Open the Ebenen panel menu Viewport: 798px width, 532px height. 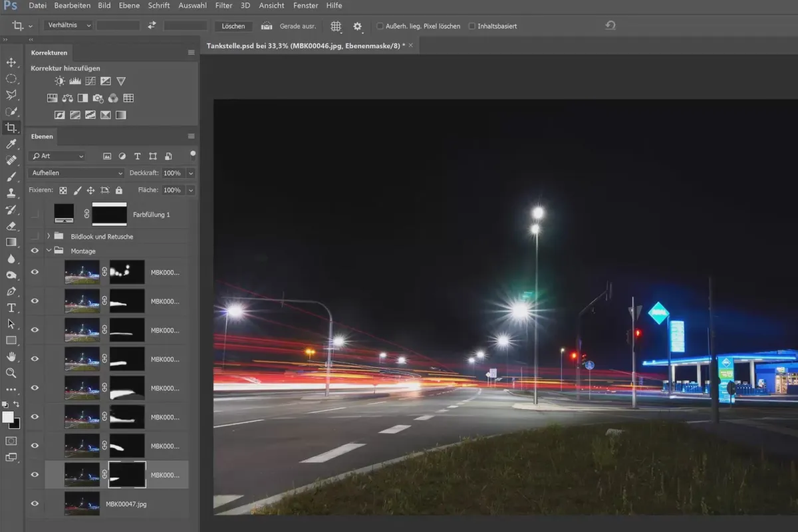pos(192,136)
